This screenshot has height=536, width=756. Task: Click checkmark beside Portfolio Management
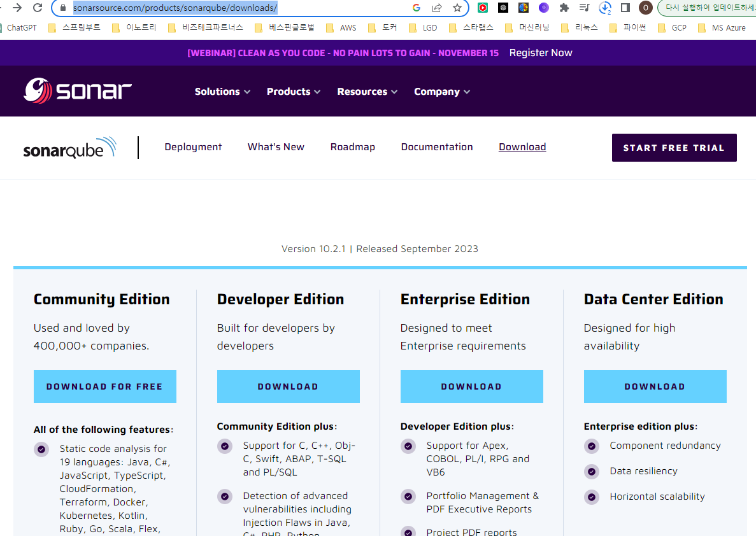(408, 496)
